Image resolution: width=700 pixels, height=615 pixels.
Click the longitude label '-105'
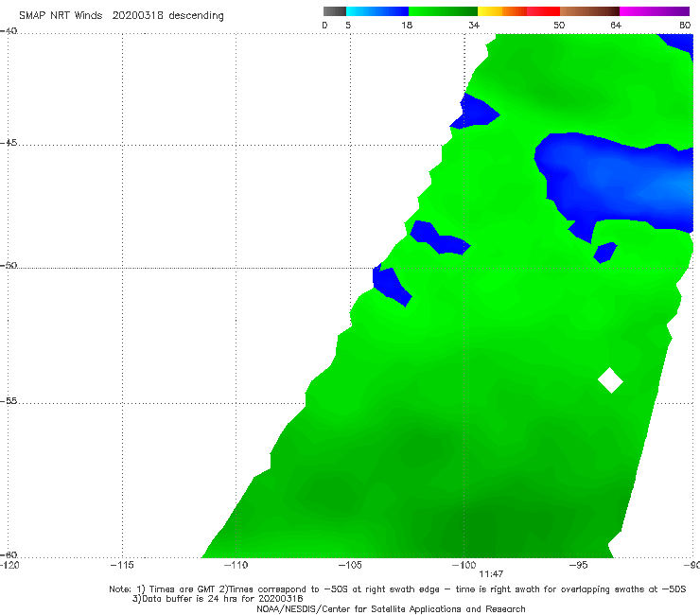[350, 565]
